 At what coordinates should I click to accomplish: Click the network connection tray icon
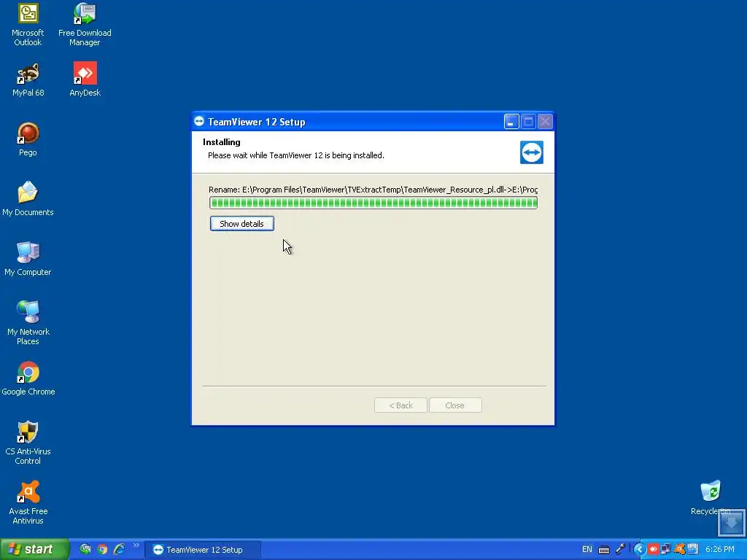coord(666,550)
